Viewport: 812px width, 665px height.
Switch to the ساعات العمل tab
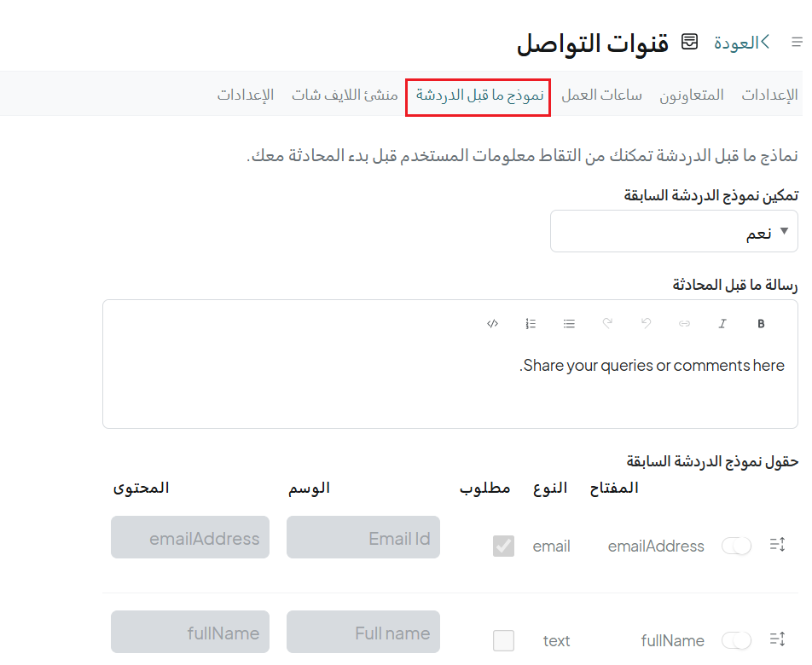(x=601, y=95)
